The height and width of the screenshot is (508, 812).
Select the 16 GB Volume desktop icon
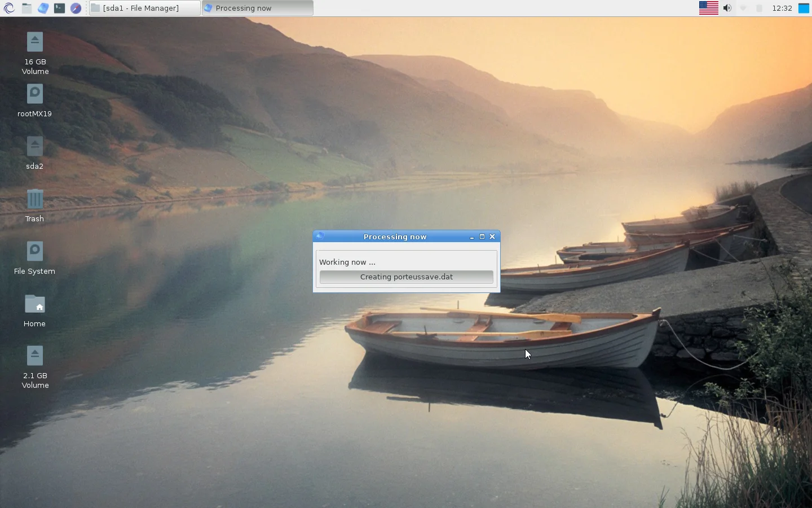point(35,54)
